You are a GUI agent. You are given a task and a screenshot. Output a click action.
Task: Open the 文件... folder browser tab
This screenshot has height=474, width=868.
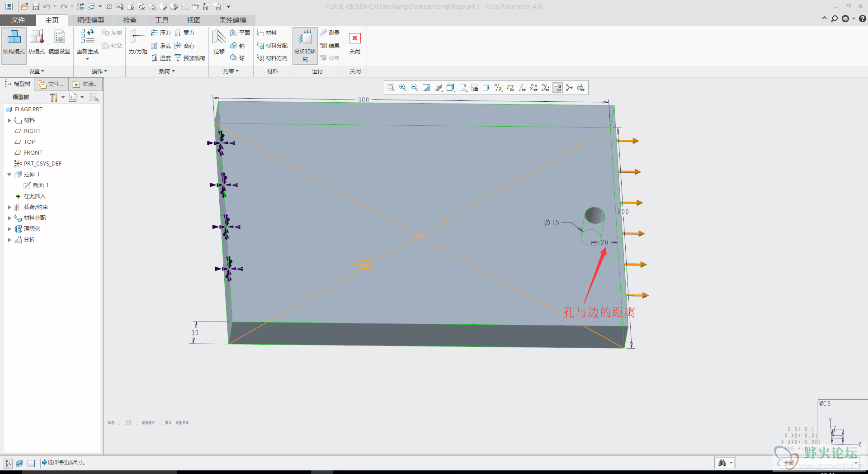51,84
